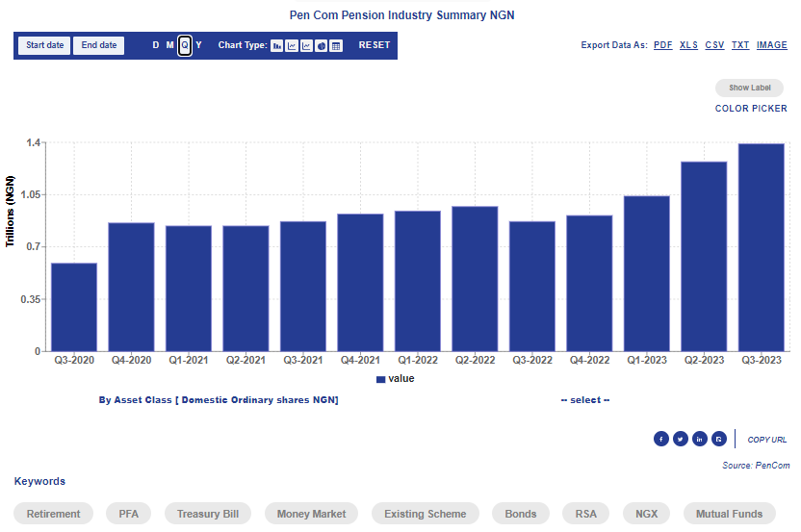
Task: Share the chart on Twitter
Action: (x=681, y=439)
